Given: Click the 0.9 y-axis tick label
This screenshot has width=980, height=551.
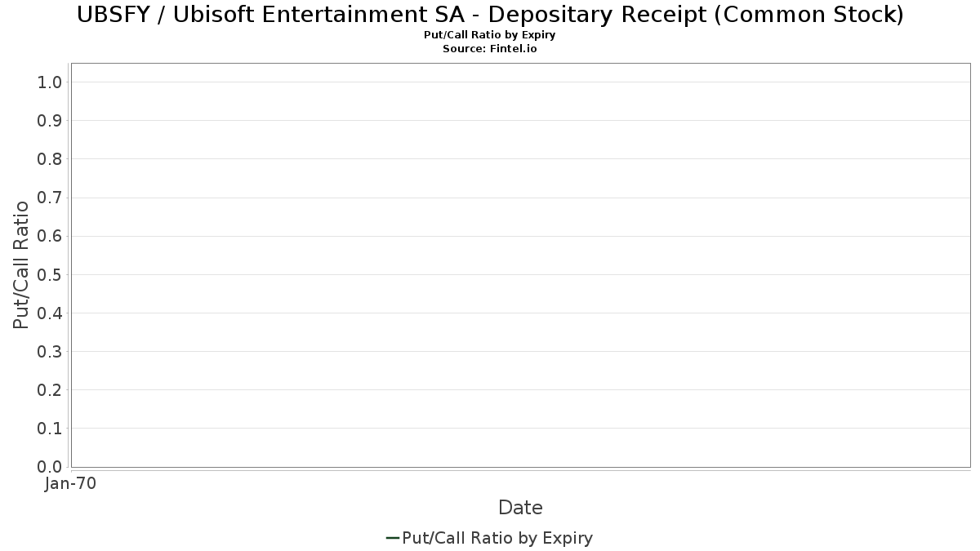Looking at the screenshot, I should coord(50,121).
